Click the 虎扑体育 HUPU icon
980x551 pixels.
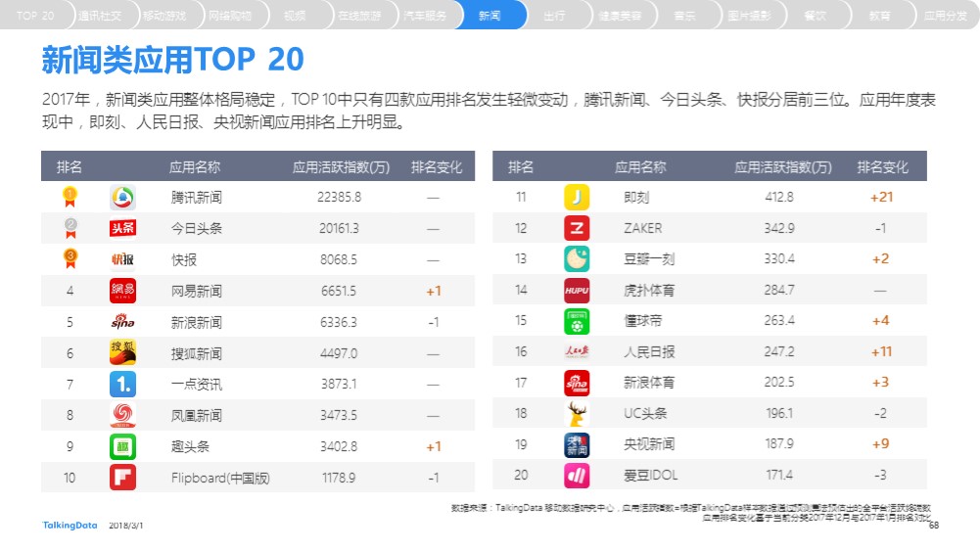tap(577, 290)
